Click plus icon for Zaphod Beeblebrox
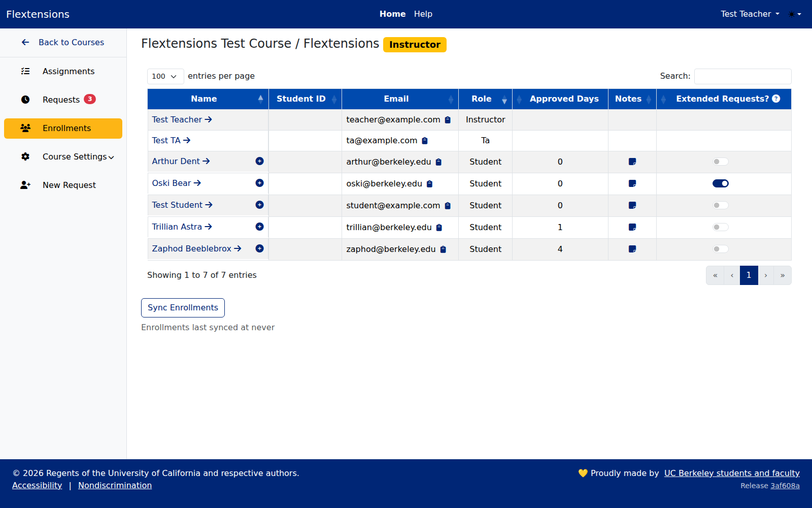The image size is (812, 508). 259,248
